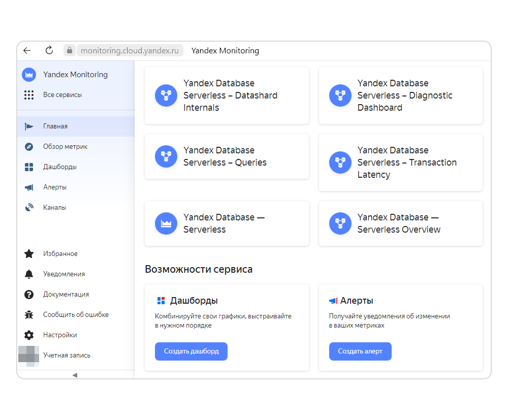Click the lock icon in the address bar

69,50
